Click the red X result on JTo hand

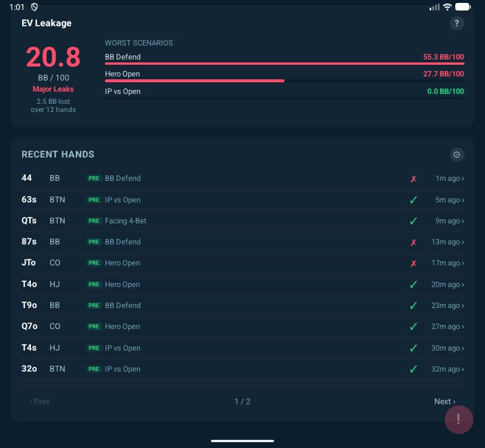click(x=413, y=263)
